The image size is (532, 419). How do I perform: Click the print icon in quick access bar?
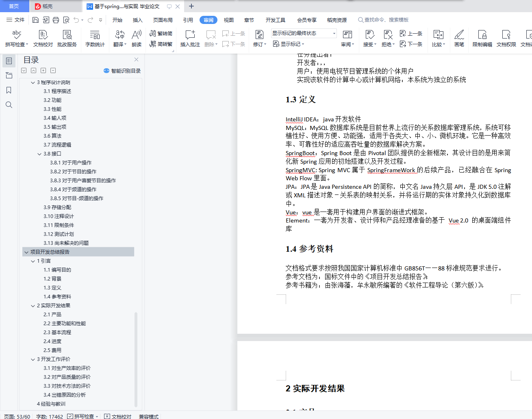56,20
